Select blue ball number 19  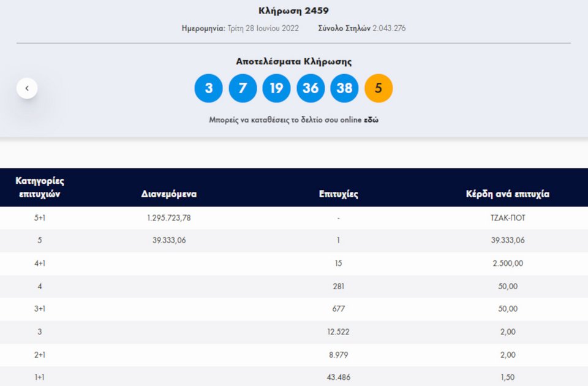coord(276,88)
